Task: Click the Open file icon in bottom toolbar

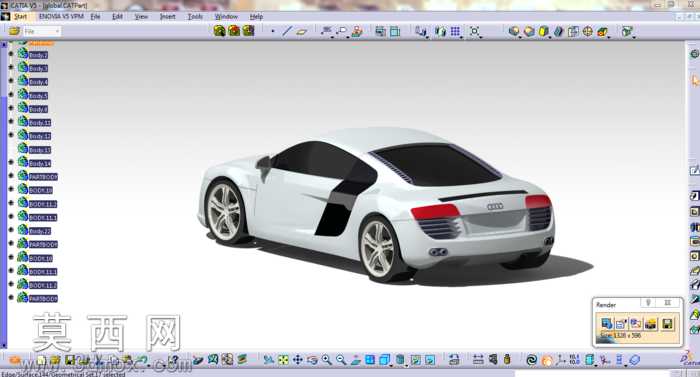Action: 55,360
